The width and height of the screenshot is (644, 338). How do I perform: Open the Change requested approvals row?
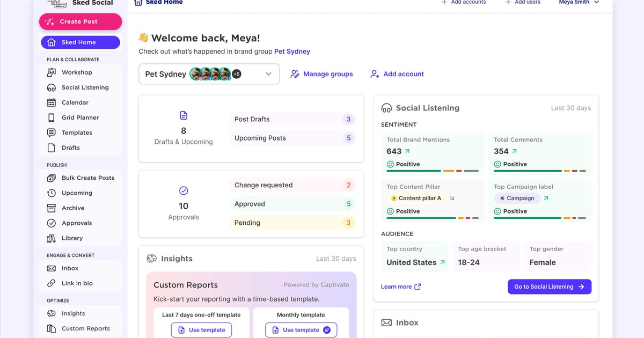point(293,185)
